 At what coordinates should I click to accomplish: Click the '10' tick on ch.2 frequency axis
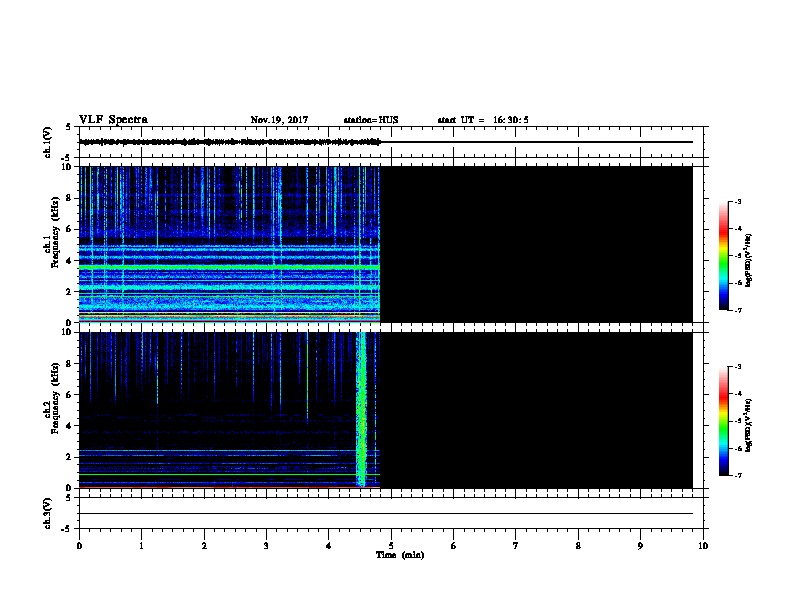(67, 332)
